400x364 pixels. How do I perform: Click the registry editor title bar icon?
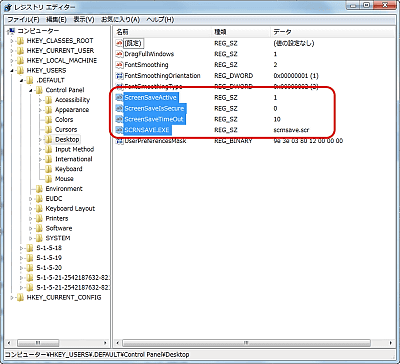pos(8,7)
